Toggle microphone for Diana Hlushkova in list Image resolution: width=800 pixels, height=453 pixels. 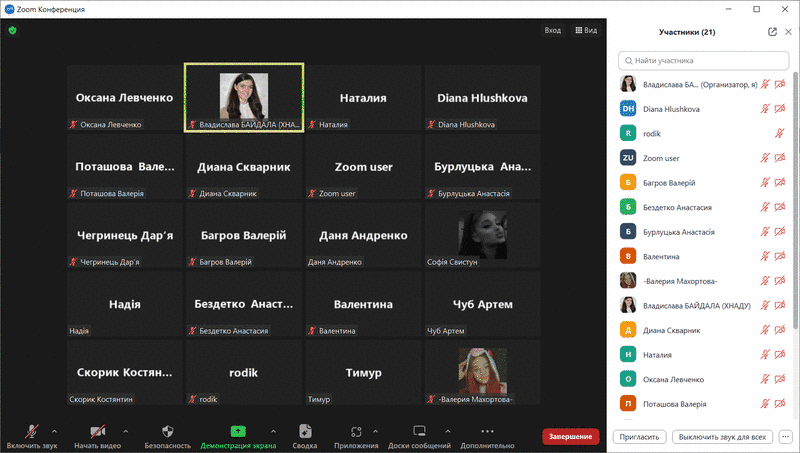(x=765, y=108)
